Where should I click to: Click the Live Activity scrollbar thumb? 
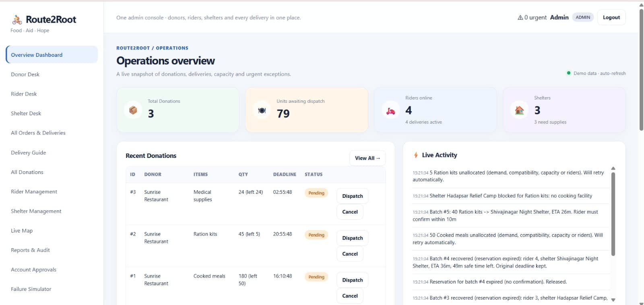click(x=613, y=214)
